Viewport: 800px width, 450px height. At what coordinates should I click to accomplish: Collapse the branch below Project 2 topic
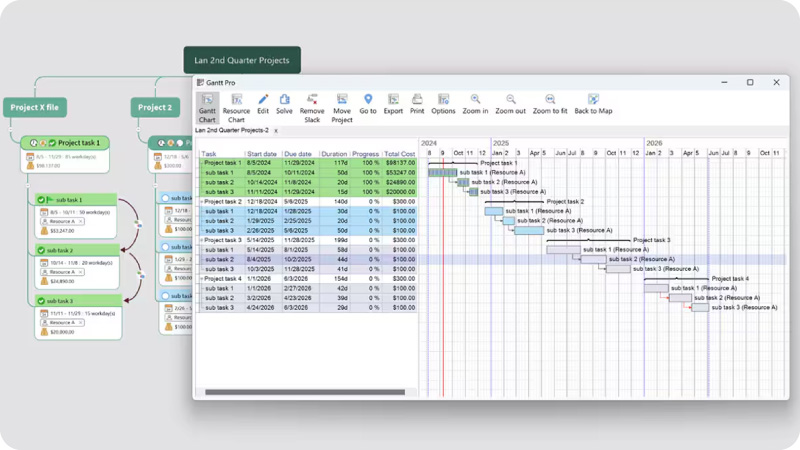coord(138,130)
